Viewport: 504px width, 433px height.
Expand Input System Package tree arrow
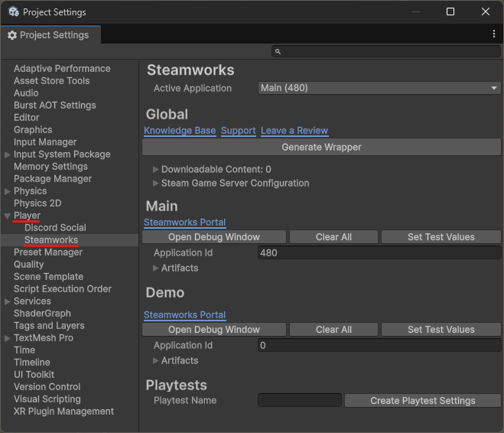coord(8,155)
